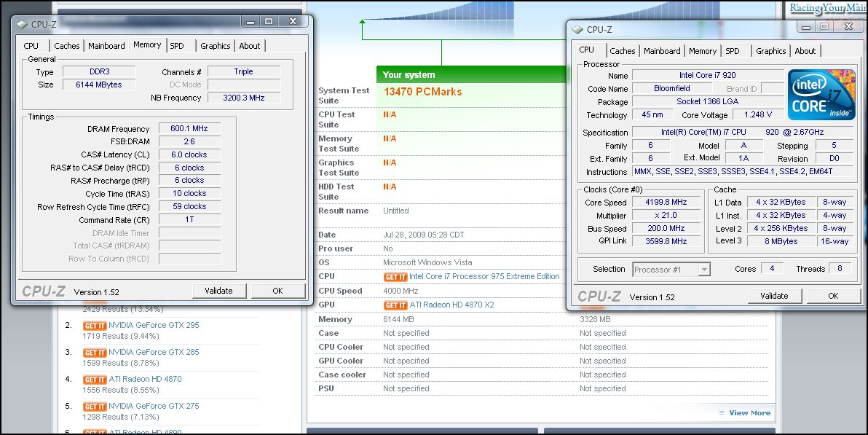Image resolution: width=868 pixels, height=435 pixels.
Task: Click Command Rate 1T field
Action: pyautogui.click(x=189, y=219)
